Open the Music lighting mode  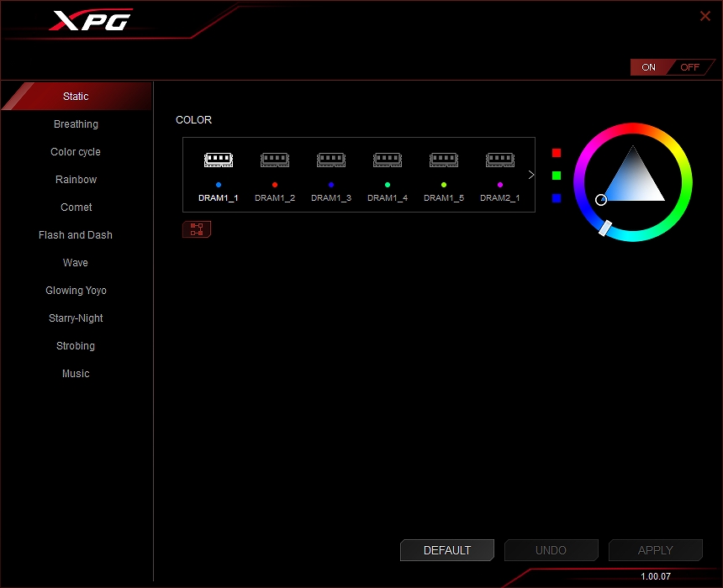[x=76, y=373]
